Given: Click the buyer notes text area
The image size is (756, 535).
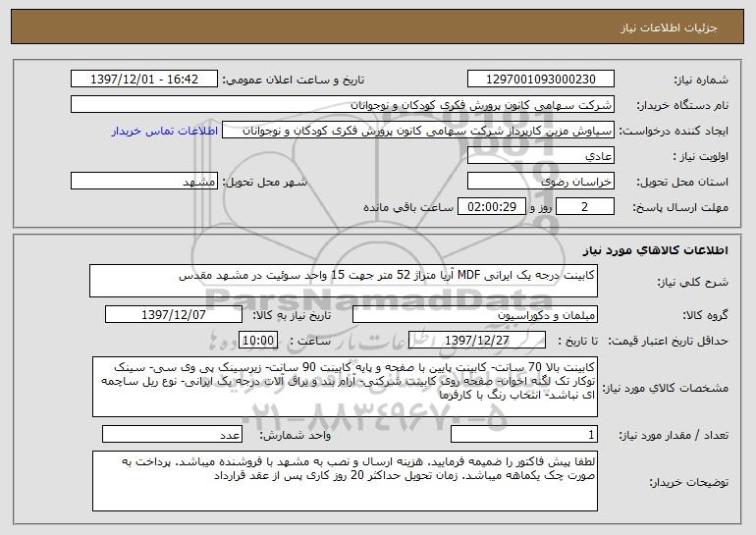Looking at the screenshot, I should (x=345, y=481).
